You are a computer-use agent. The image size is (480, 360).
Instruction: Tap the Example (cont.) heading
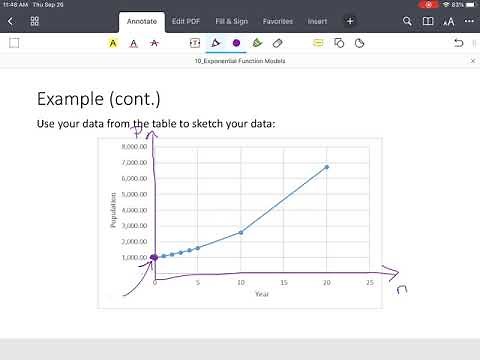point(99,99)
